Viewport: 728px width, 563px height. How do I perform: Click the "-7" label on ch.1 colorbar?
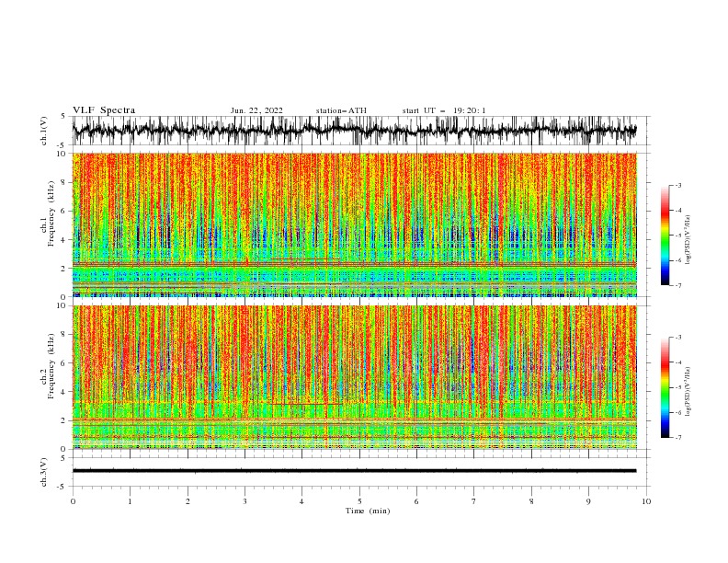click(x=677, y=285)
